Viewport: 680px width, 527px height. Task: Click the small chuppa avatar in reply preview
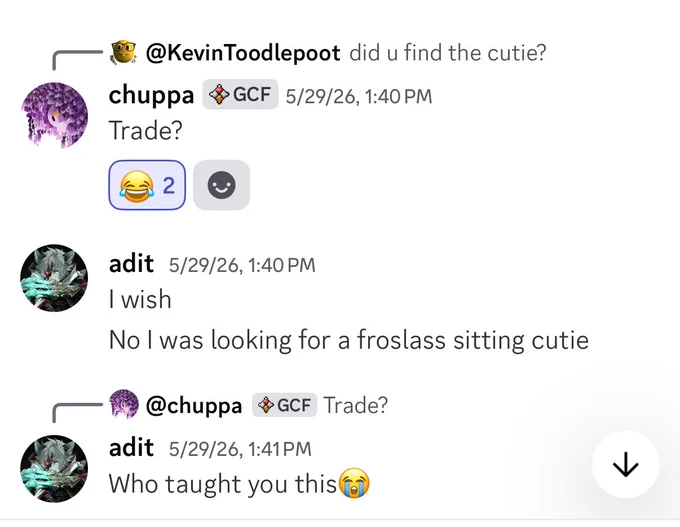point(124,404)
